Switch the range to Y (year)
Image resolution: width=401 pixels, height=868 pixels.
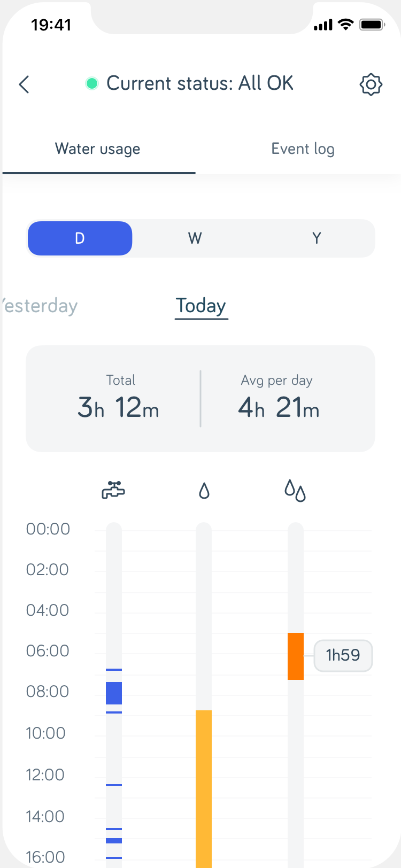click(317, 238)
